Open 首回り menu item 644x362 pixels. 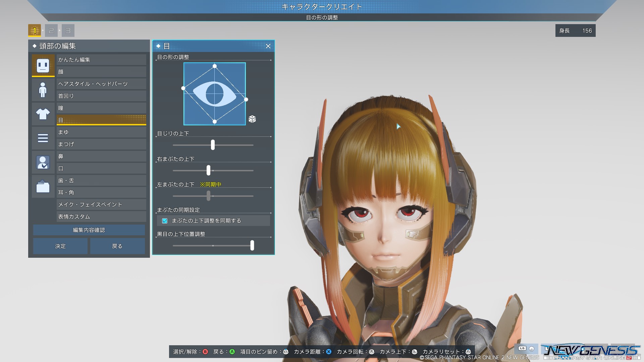click(x=101, y=96)
